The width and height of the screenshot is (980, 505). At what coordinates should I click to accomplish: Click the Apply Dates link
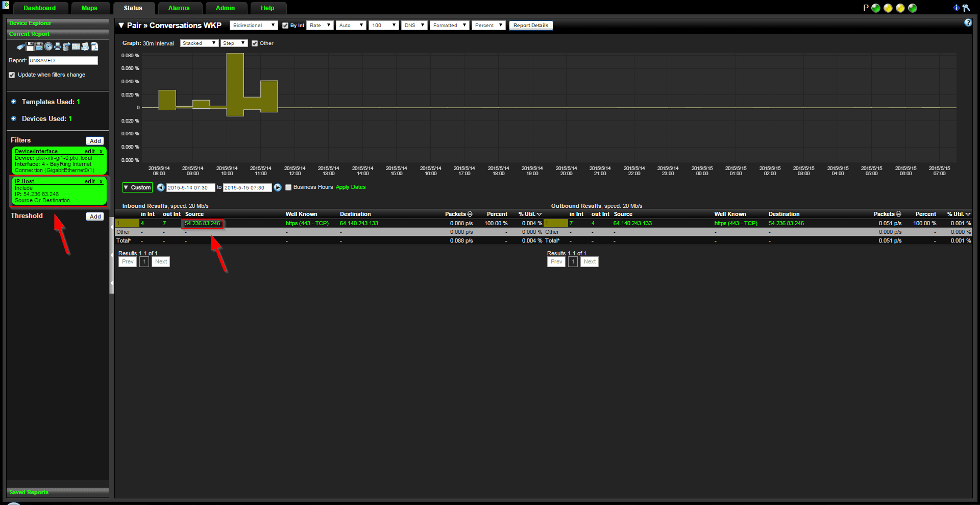point(351,187)
